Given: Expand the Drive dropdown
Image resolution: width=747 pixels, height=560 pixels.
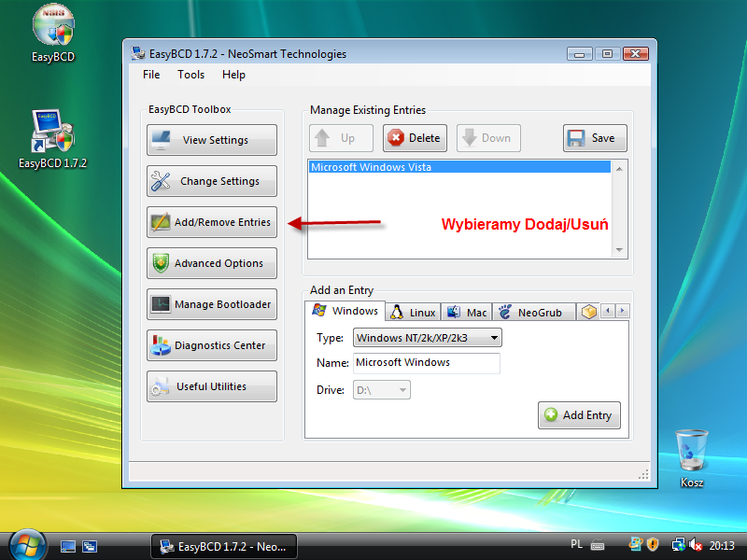Looking at the screenshot, I should point(382,390).
